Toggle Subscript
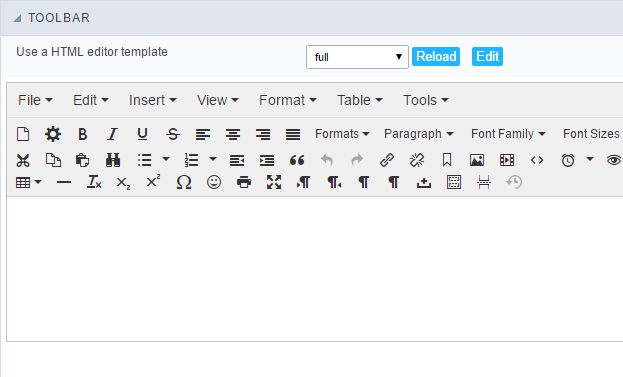623x377 pixels. point(123,183)
